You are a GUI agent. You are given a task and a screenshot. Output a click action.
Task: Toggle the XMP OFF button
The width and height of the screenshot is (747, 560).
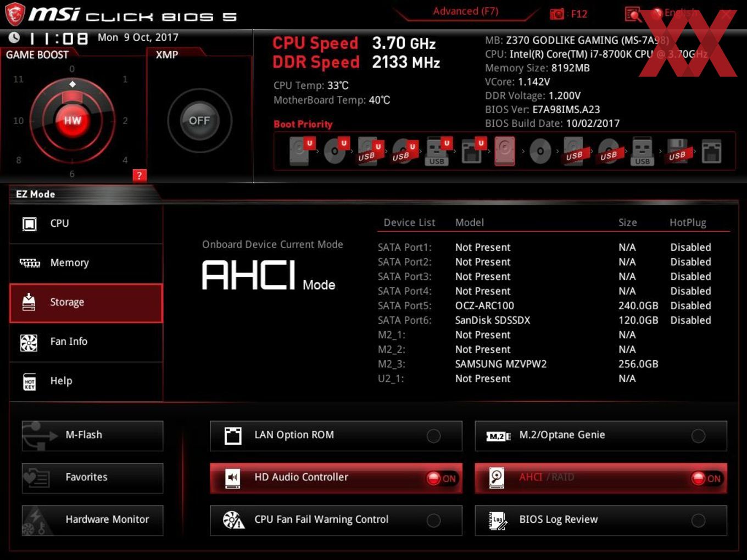point(199,120)
